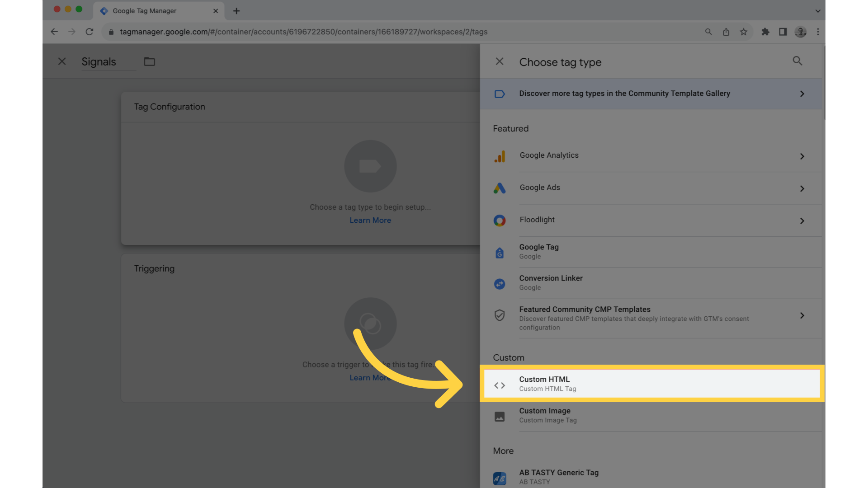Click the AB TASTY logo icon

500,478
